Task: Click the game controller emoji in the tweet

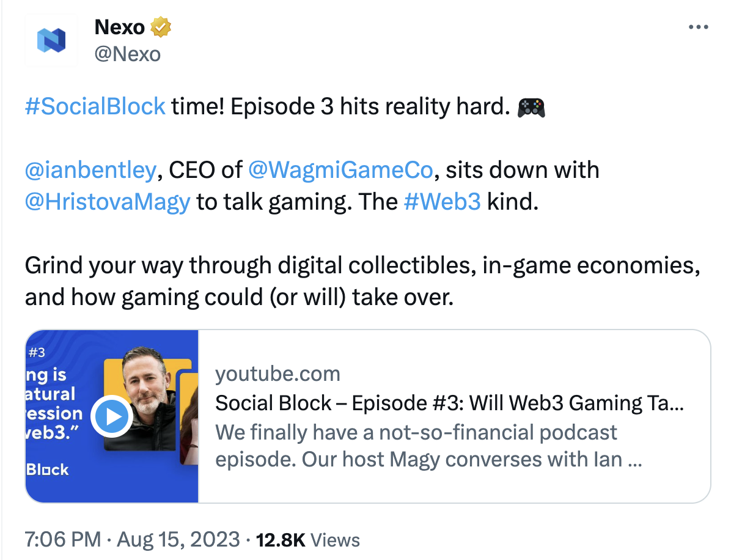Action: [x=531, y=106]
